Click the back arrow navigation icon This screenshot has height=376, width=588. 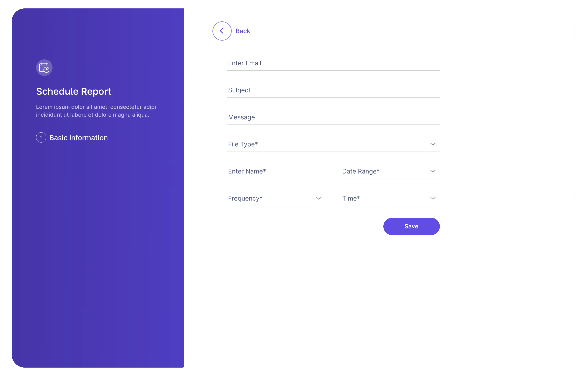click(221, 30)
